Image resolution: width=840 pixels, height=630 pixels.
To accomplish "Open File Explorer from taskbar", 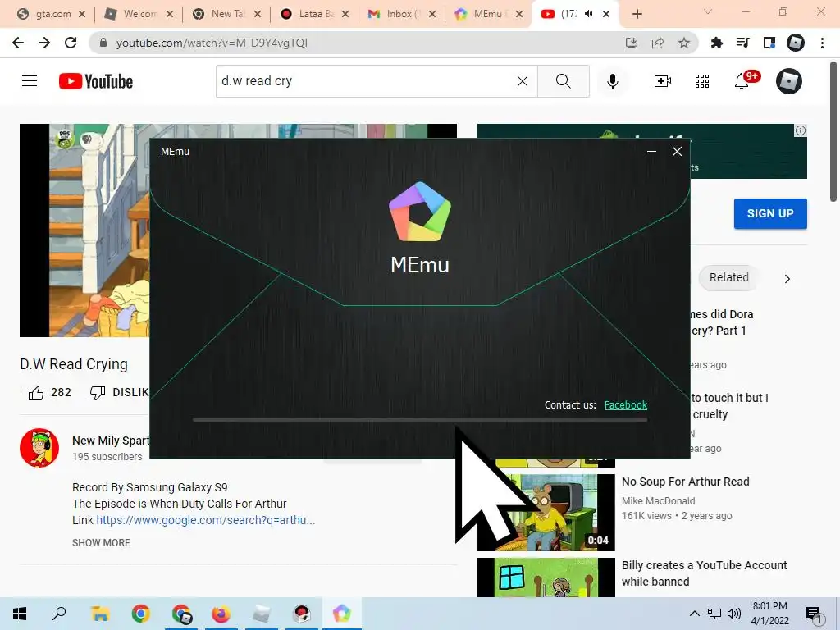I will [x=100, y=614].
